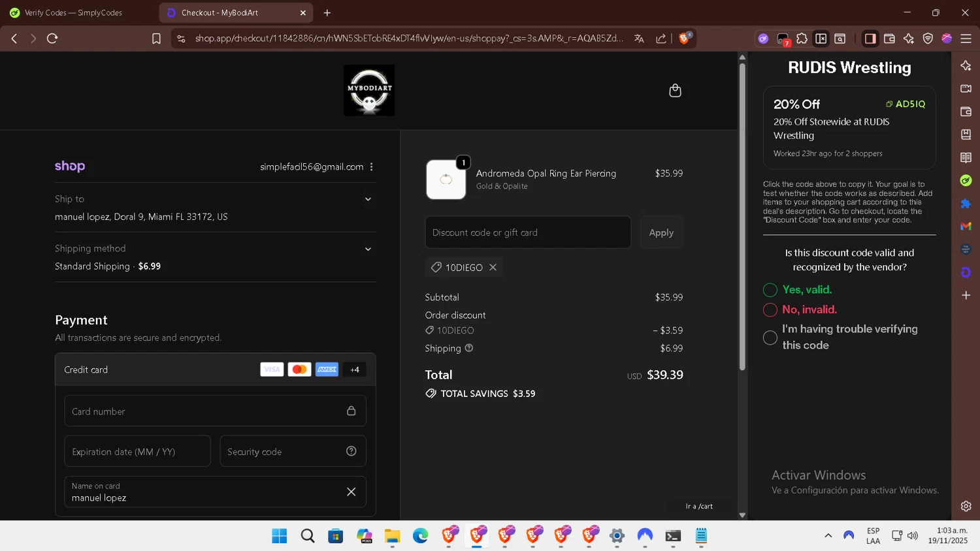
Task: Focus the Card number field
Action: pyautogui.click(x=215, y=411)
